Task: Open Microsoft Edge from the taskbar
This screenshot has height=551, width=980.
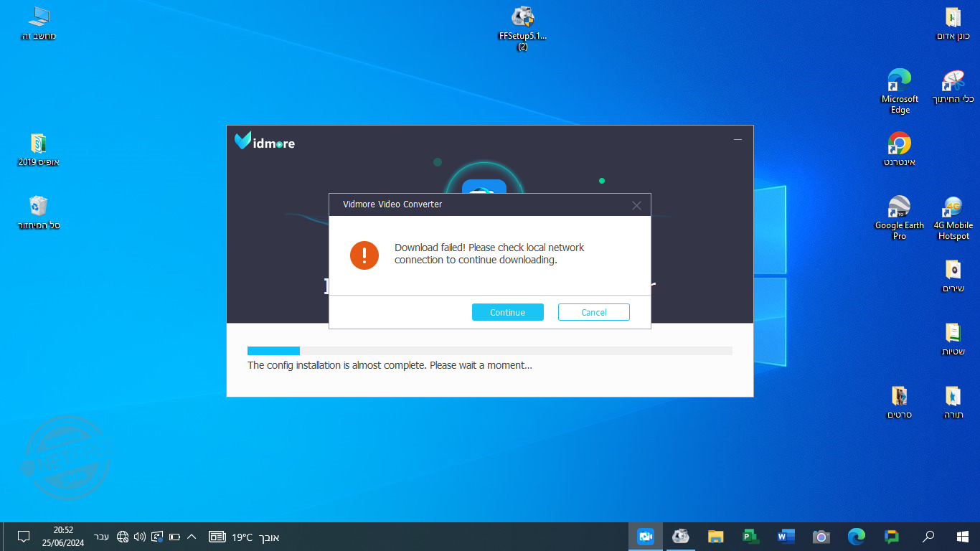Action: coord(857,537)
